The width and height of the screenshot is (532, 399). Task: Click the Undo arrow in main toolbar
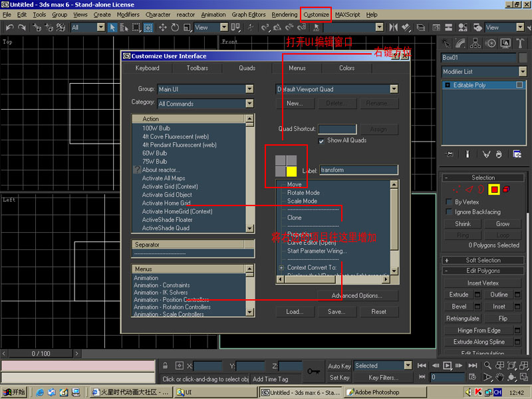click(x=9, y=27)
